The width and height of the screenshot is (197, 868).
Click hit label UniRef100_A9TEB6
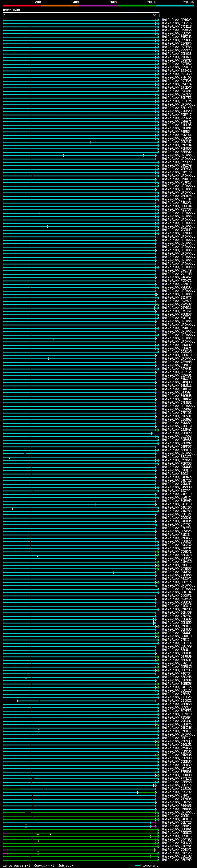point(176,47)
